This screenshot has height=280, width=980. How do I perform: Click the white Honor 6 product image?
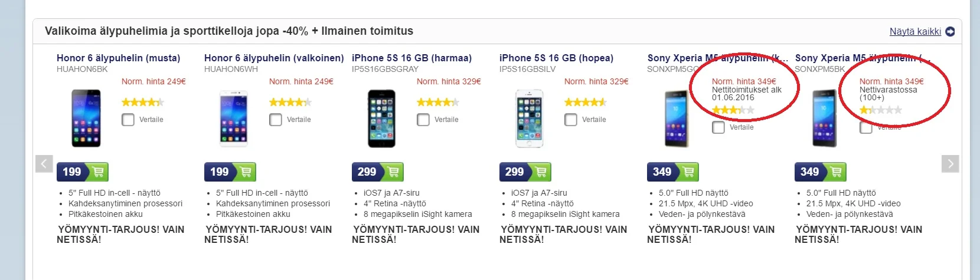234,118
